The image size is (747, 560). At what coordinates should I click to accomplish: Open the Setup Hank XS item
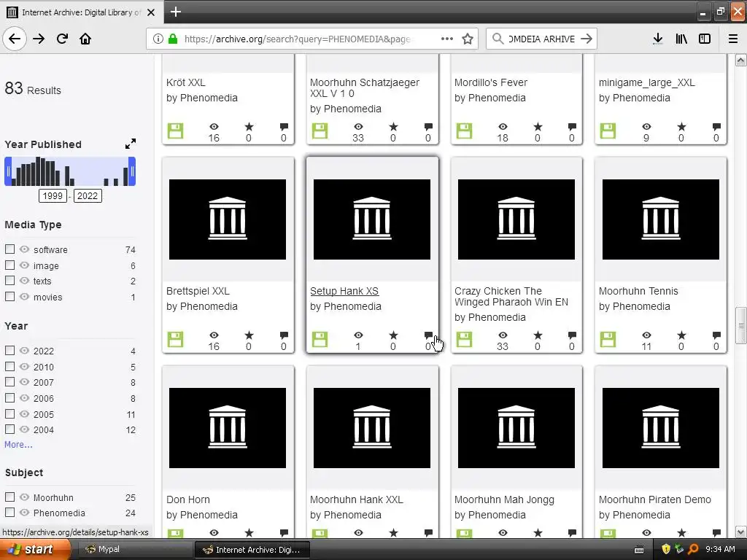click(344, 291)
